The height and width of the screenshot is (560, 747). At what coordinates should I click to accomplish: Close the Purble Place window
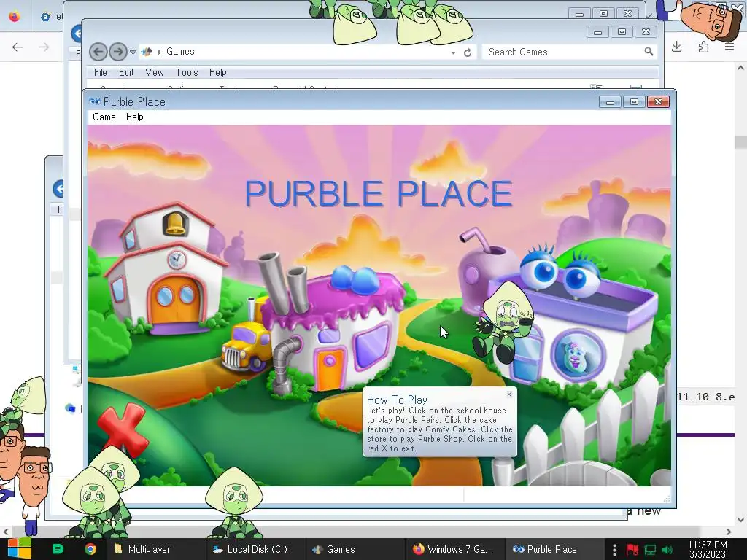(x=659, y=102)
